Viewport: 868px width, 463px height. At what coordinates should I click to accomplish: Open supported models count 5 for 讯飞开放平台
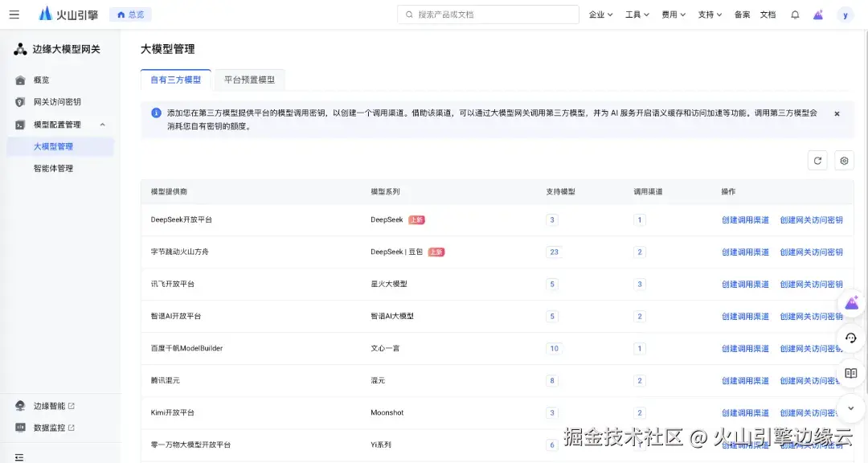click(552, 284)
